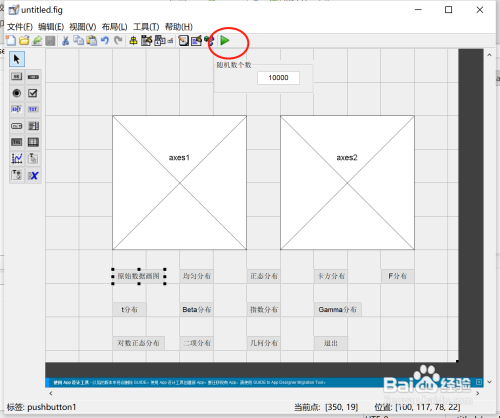Pick the Slider component from the palette
The width and height of the screenshot is (500, 418).
click(33, 77)
